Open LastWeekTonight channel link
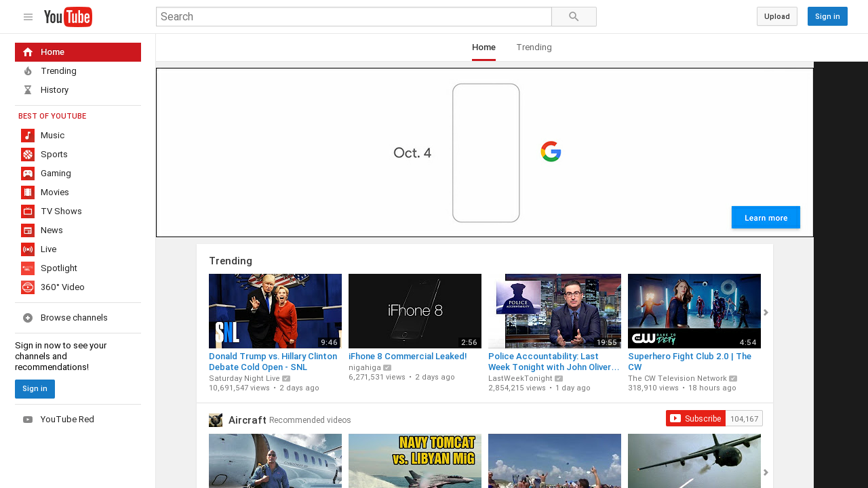868x488 pixels. (520, 379)
